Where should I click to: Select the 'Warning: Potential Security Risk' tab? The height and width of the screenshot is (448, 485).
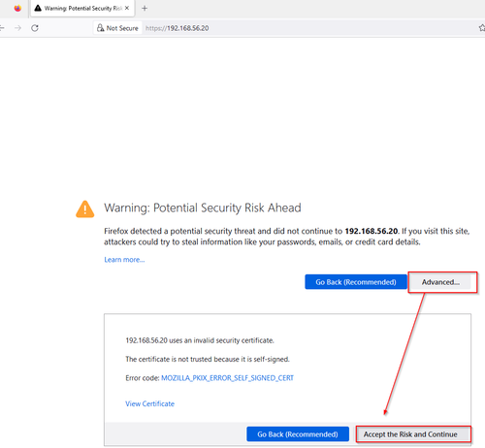[82, 9]
